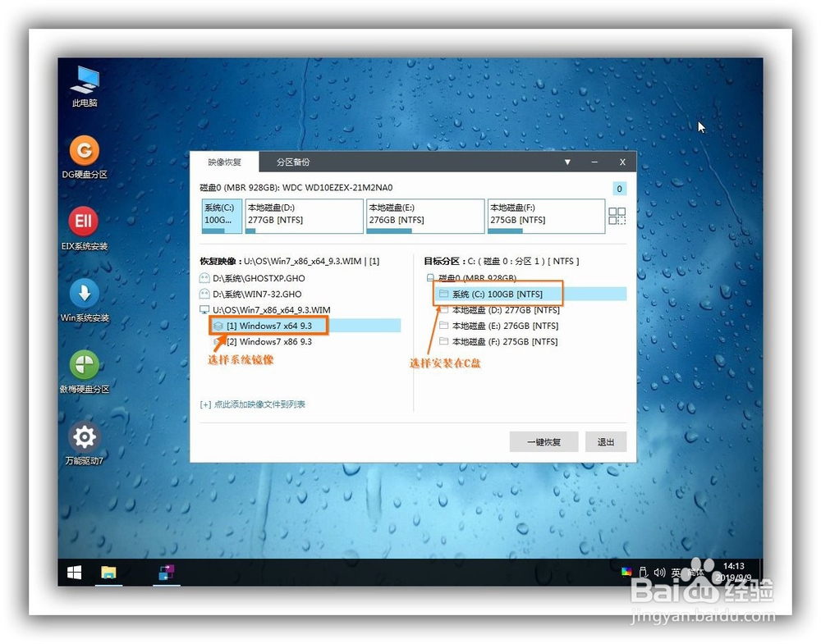The image size is (821, 644).
Task: Click the restore tool taskbar icon
Action: point(167,573)
